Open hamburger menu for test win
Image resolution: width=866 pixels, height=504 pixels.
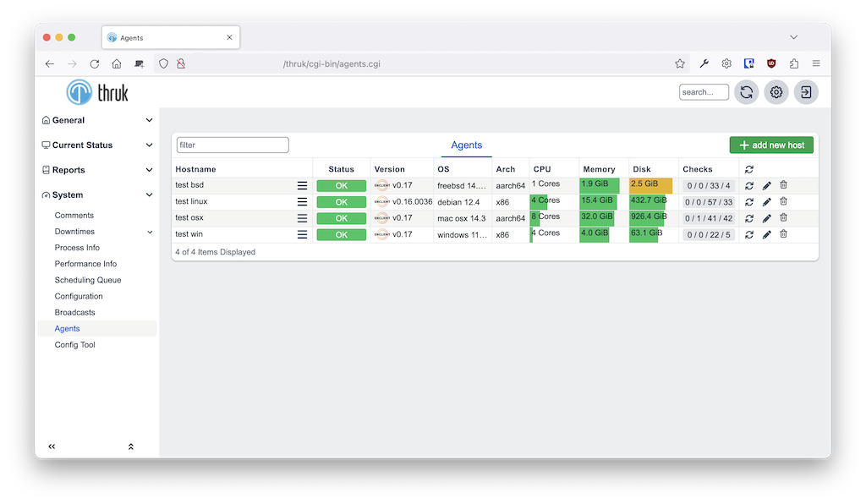302,234
